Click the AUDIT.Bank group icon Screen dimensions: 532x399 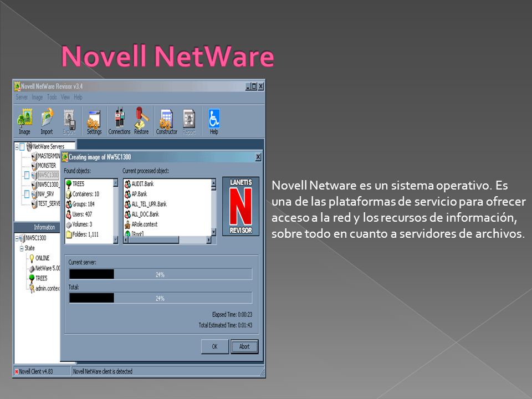127,184
